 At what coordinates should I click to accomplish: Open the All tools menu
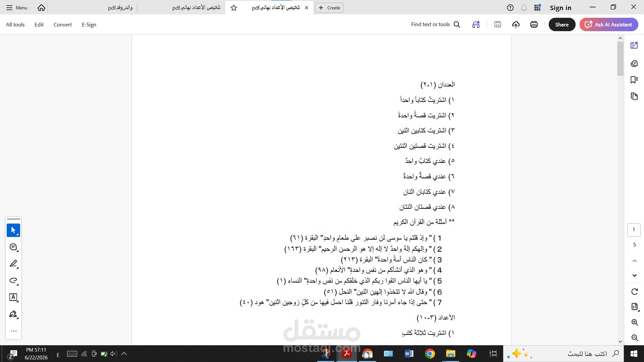(15, 24)
